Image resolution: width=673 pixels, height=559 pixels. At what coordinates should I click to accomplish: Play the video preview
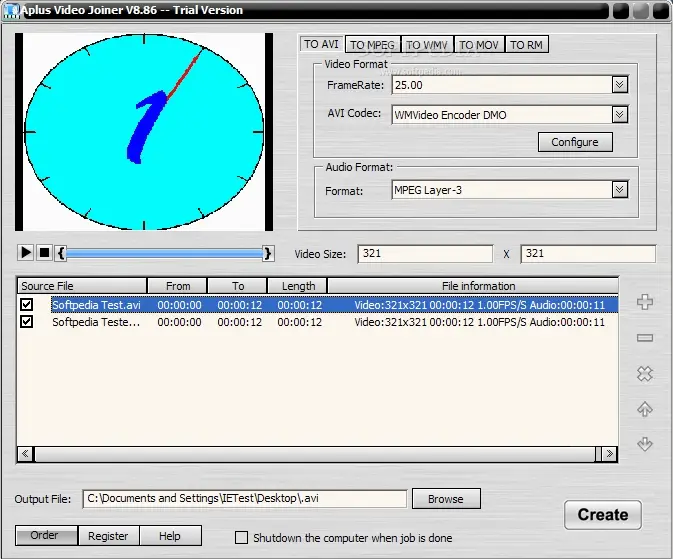tap(26, 253)
